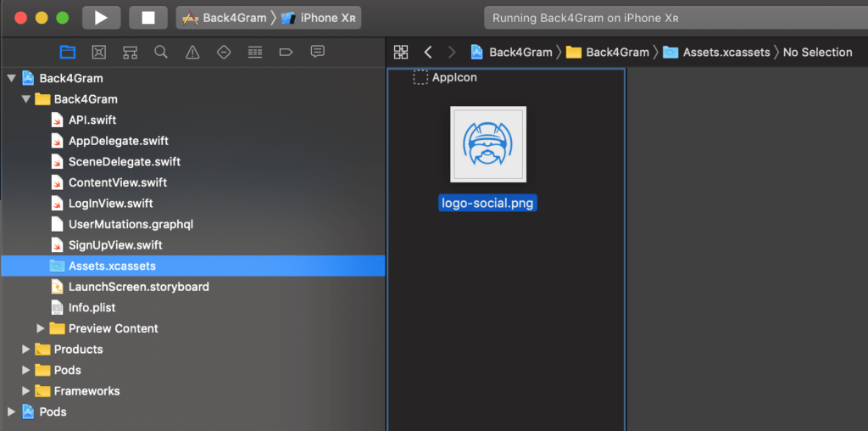The image size is (868, 431).
Task: Click No Selection in jump bar
Action: pos(818,52)
